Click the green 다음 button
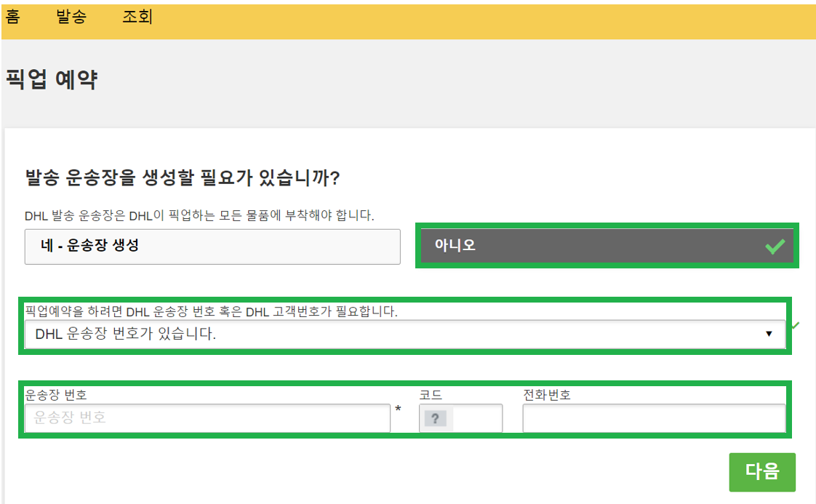 [x=762, y=472]
